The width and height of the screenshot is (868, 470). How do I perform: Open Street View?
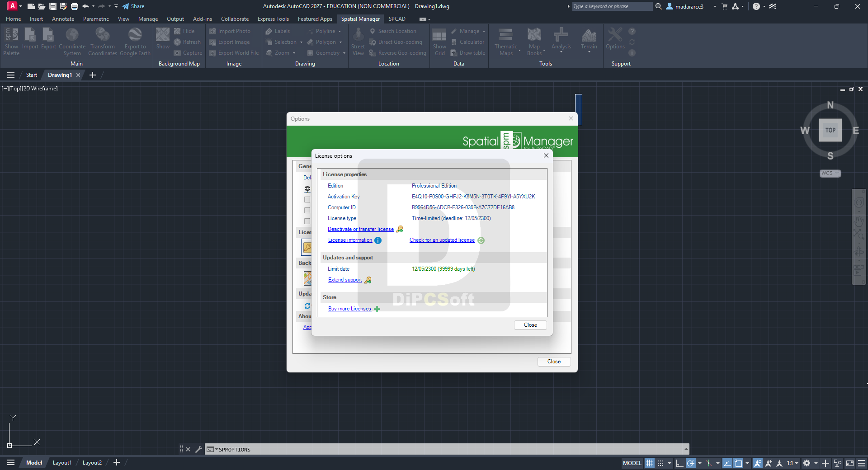pyautogui.click(x=358, y=42)
